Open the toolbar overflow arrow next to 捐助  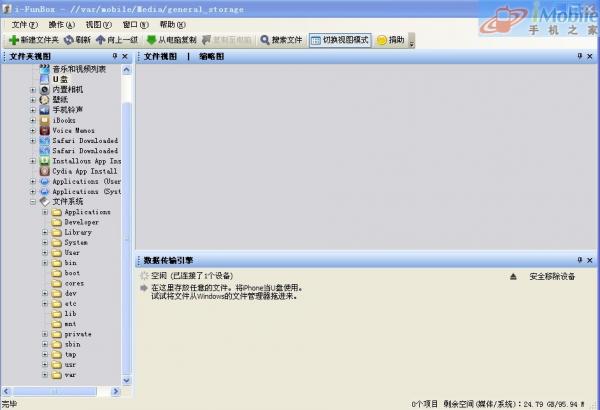[412, 40]
